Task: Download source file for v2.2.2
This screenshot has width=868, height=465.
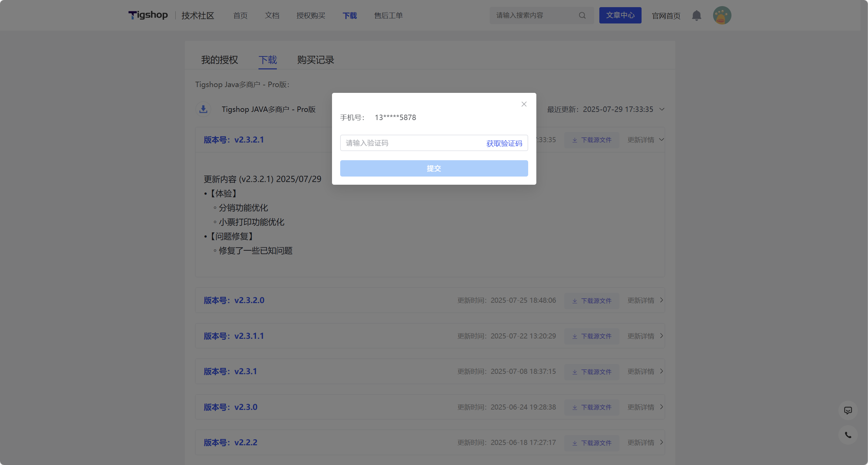Action: (592, 443)
